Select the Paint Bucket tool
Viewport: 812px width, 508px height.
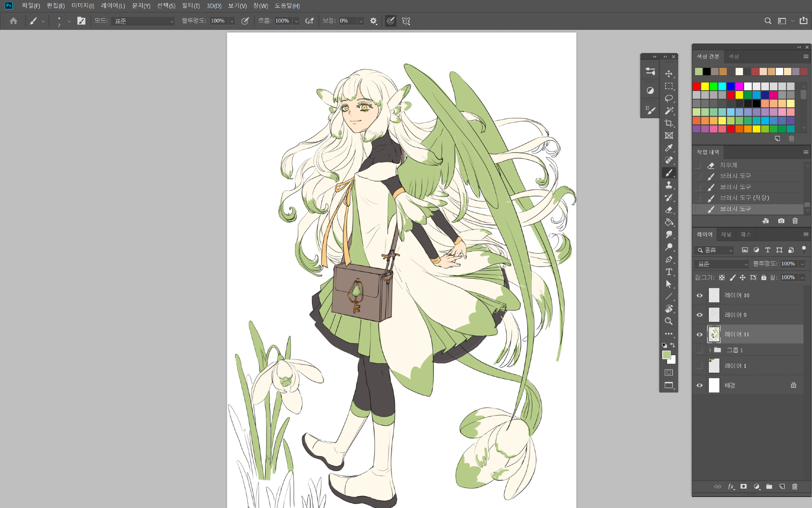669,222
